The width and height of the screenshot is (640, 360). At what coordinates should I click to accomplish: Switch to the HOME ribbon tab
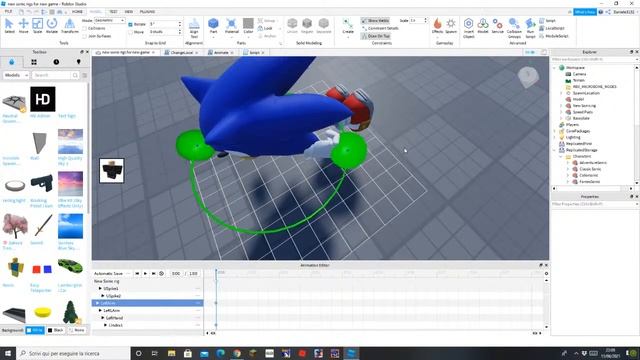[x=77, y=11]
